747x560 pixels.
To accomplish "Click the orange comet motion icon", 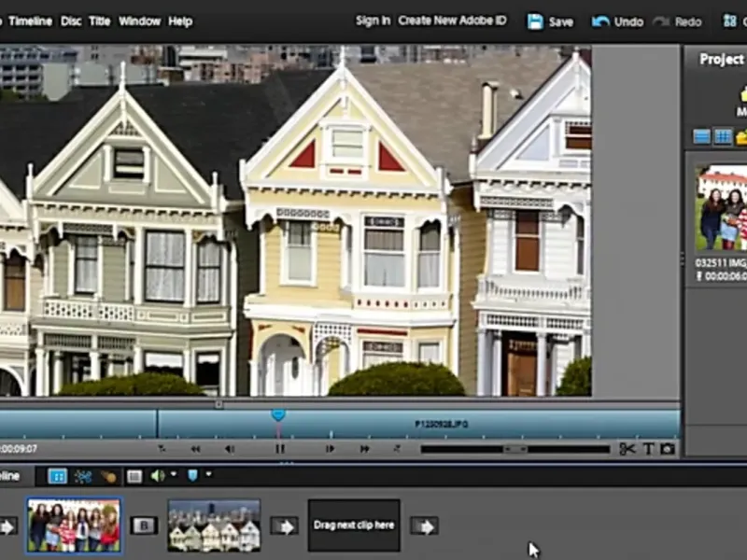I will click(108, 477).
